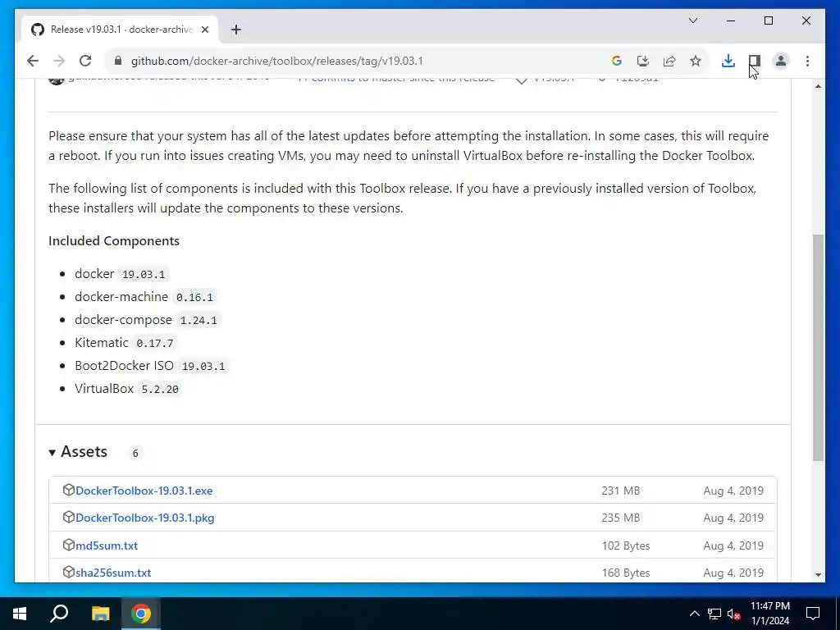Open network status tray icon

[x=714, y=614]
